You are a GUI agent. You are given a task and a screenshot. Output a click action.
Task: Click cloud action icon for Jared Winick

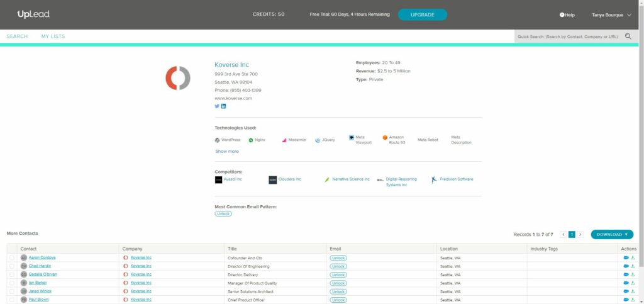tap(626, 291)
